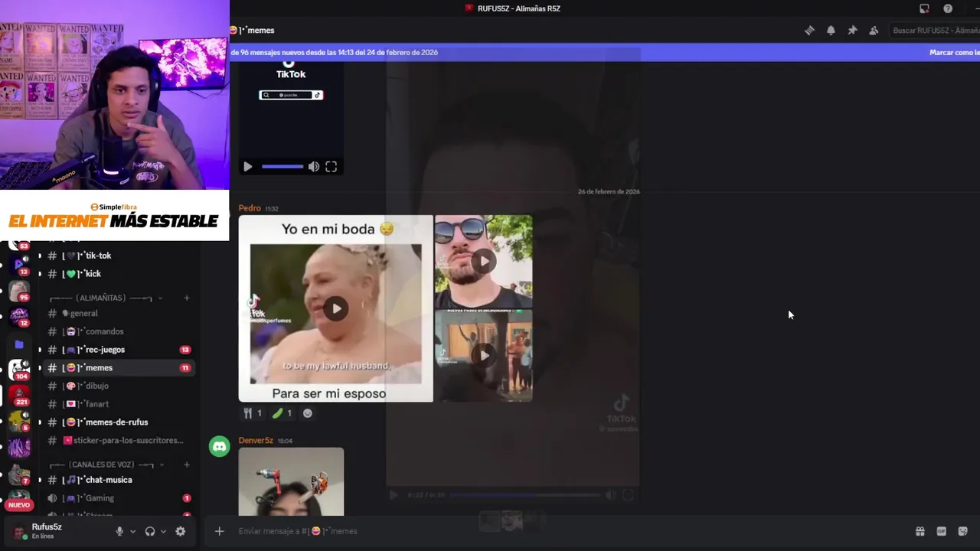Open microphone input options arrow

(132, 531)
